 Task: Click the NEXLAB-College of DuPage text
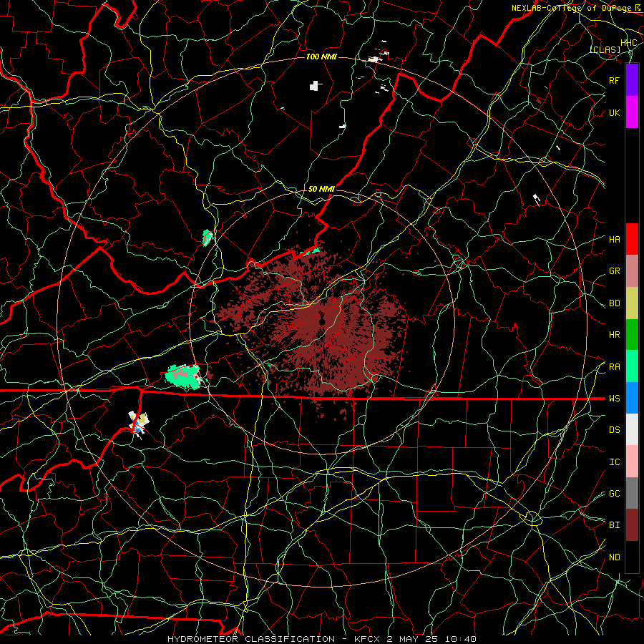573,8
